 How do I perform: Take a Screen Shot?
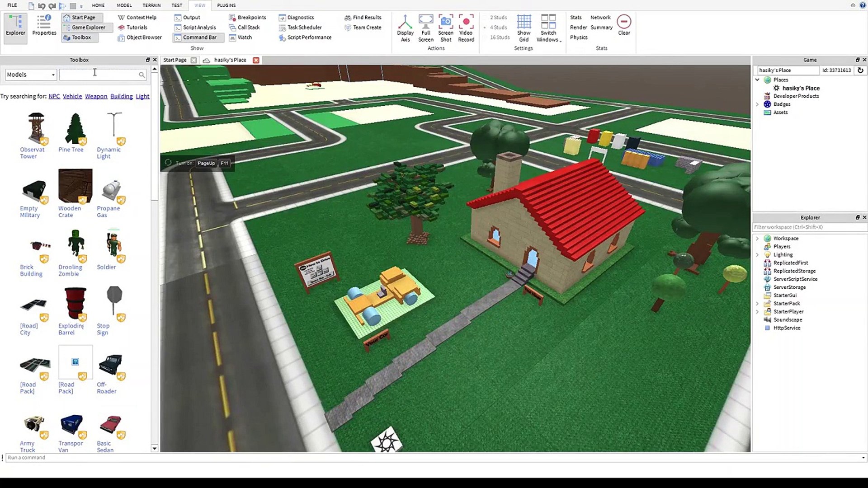(x=445, y=28)
